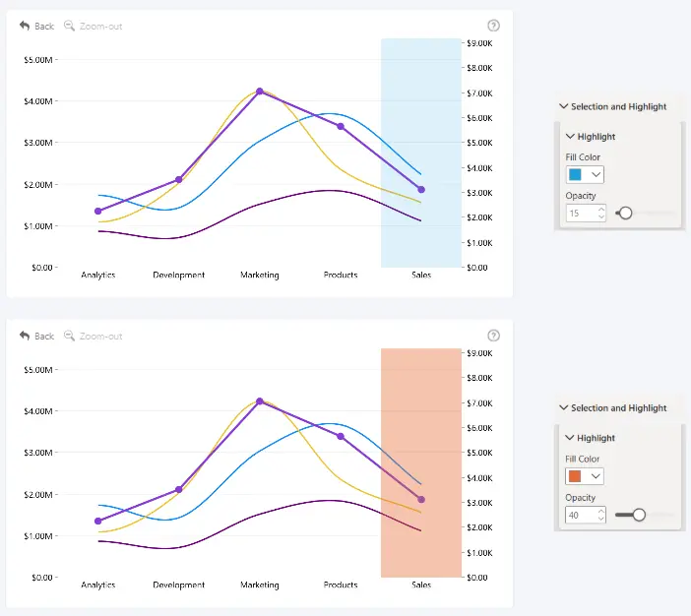Click the Opacity label in bottom panel
Screen dimensions: 691x616
pyautogui.click(x=581, y=498)
